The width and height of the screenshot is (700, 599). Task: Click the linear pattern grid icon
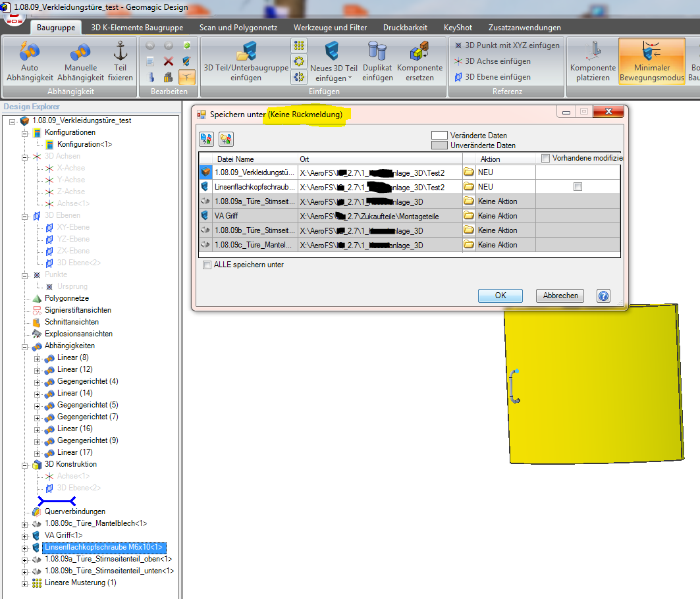pos(299,45)
